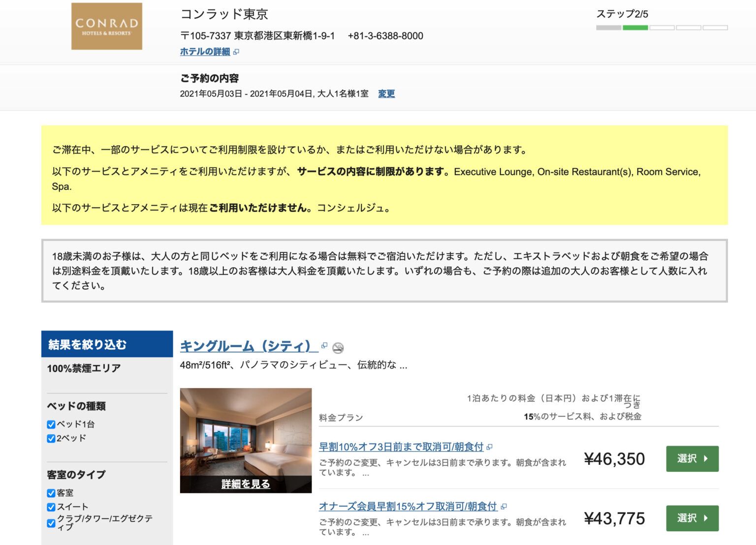The image size is (756, 545).
Task: Click the 48m²/516ft² room description text
Action: [x=293, y=365]
